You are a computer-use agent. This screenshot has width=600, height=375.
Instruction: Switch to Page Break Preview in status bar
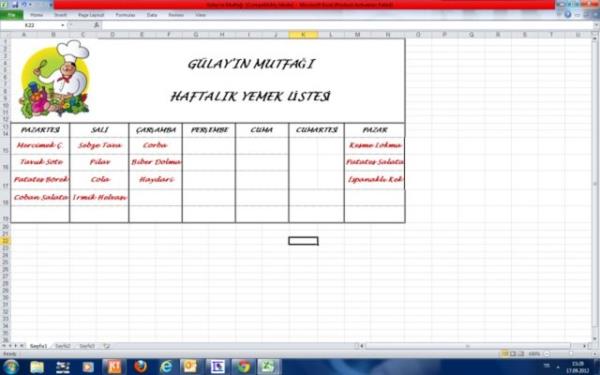(521, 354)
